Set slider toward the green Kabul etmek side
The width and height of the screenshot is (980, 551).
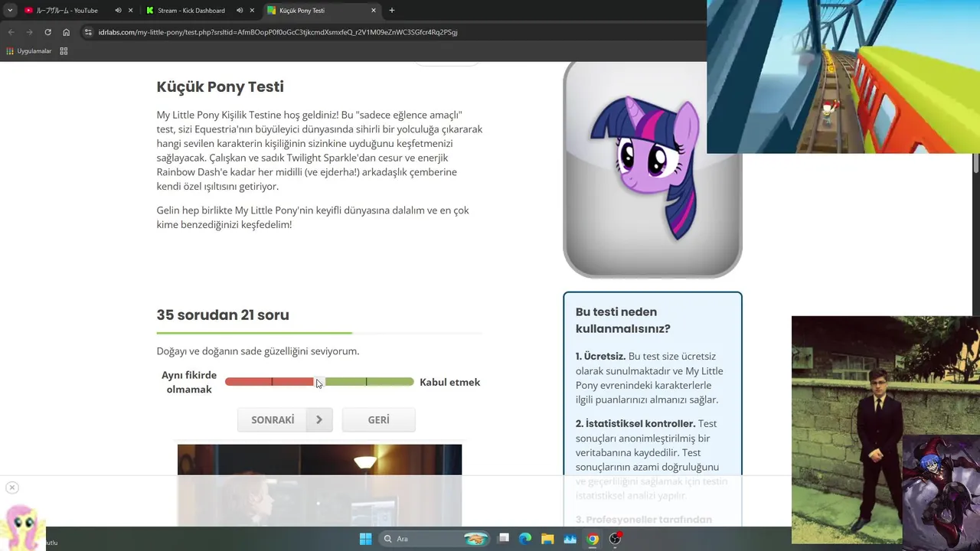(x=369, y=382)
